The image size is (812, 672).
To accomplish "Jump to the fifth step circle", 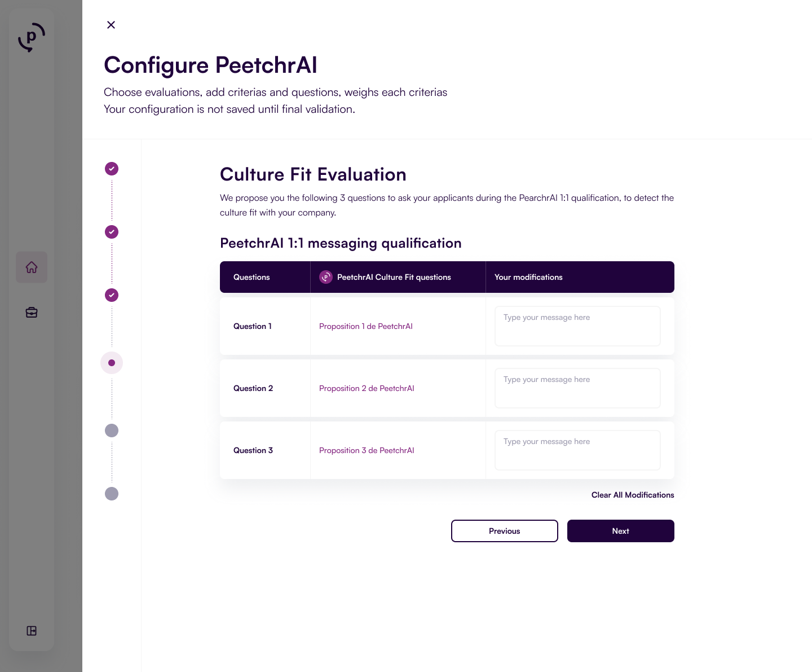I will [112, 431].
